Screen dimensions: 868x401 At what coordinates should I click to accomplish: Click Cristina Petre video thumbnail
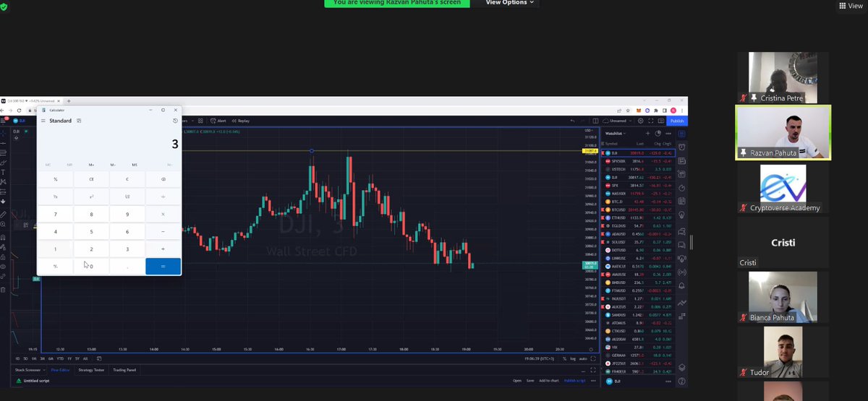pos(783,77)
